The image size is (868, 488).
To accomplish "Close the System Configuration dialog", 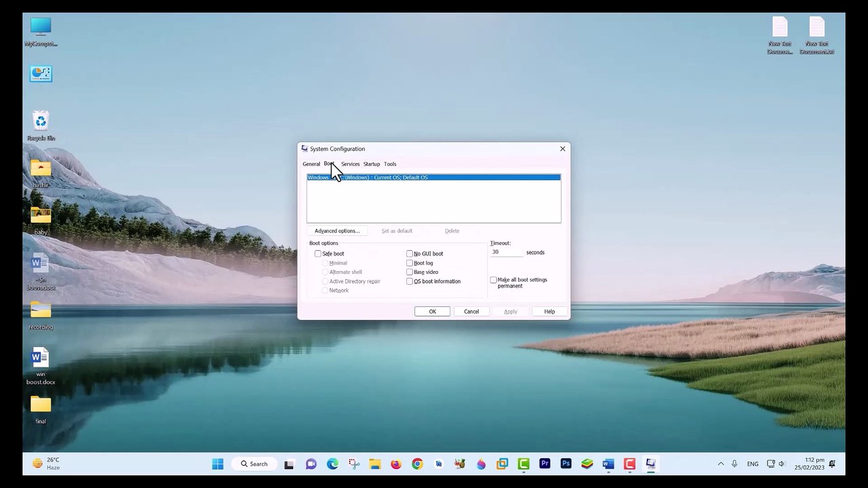I will 562,149.
